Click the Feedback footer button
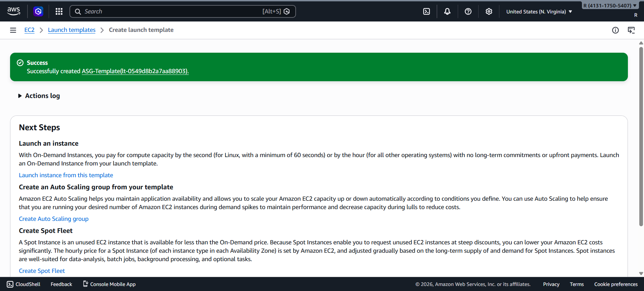Screen dimensions: 644x291 [x=61, y=284]
